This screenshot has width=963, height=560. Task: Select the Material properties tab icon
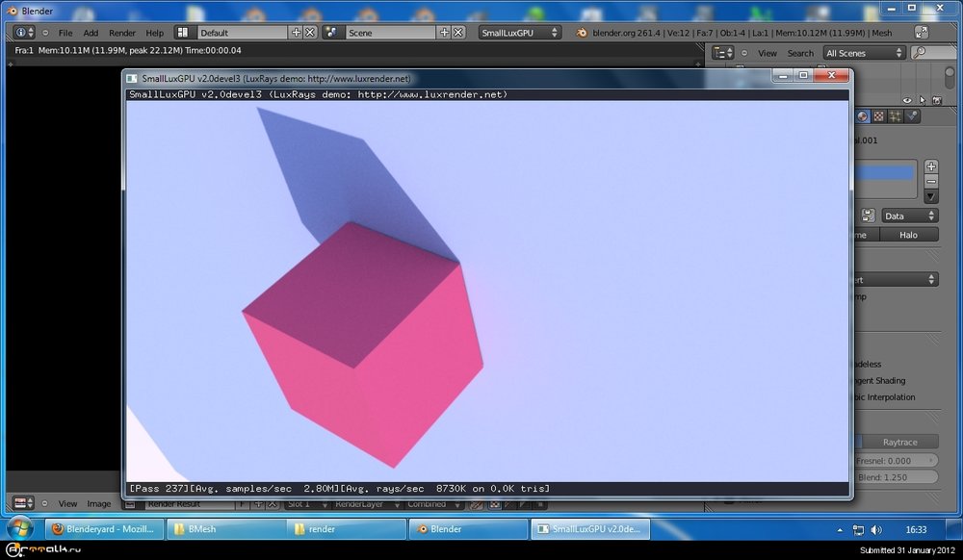863,116
